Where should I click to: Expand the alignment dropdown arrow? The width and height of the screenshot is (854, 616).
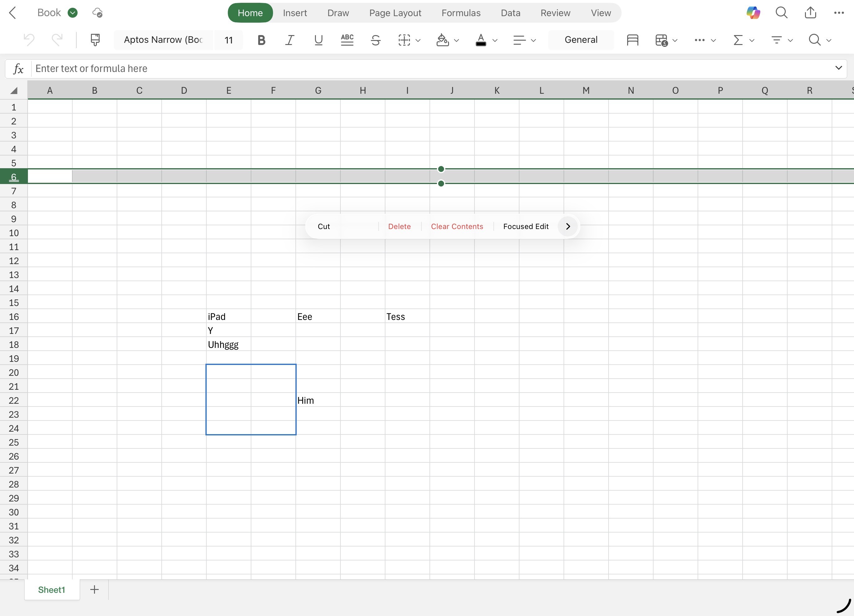pyautogui.click(x=533, y=40)
